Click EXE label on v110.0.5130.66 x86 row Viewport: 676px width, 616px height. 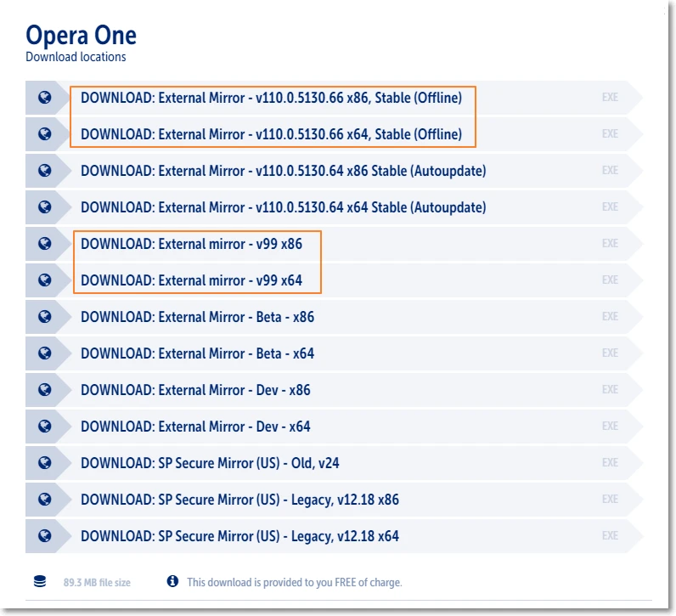610,97
